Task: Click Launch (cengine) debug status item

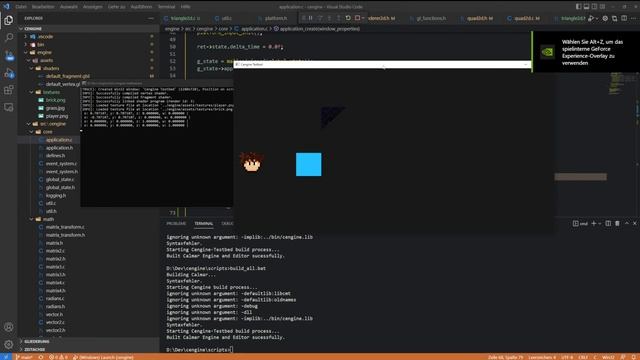Action: tap(103, 357)
